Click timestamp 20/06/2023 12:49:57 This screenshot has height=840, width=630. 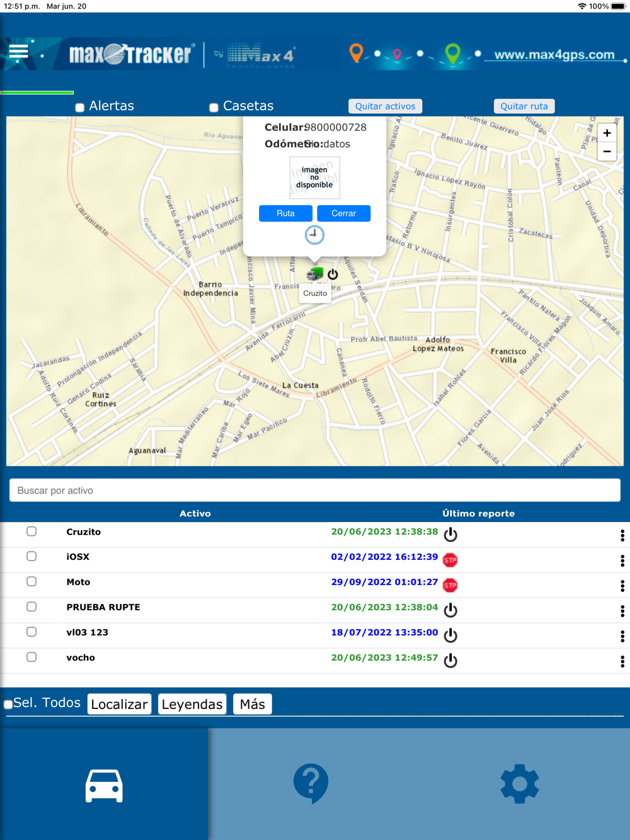pyautogui.click(x=385, y=658)
